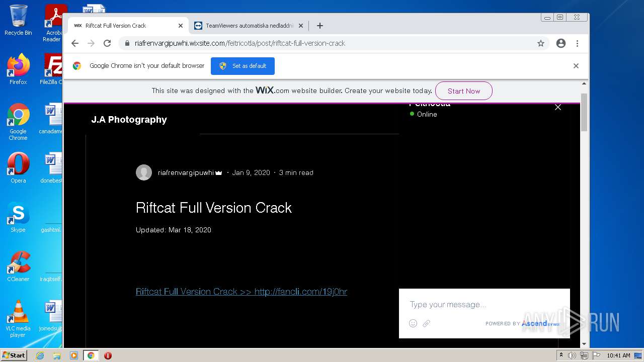Screen dimensions: 644x362
Task: Open a new browser tab
Action: [x=319, y=26]
